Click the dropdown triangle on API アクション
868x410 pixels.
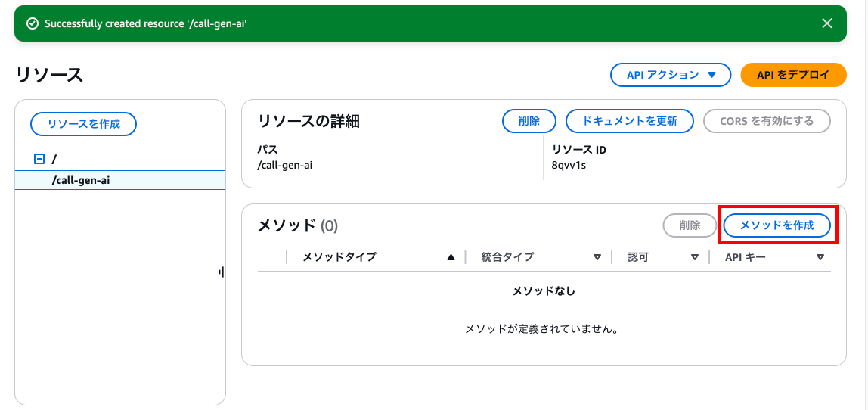tap(712, 76)
